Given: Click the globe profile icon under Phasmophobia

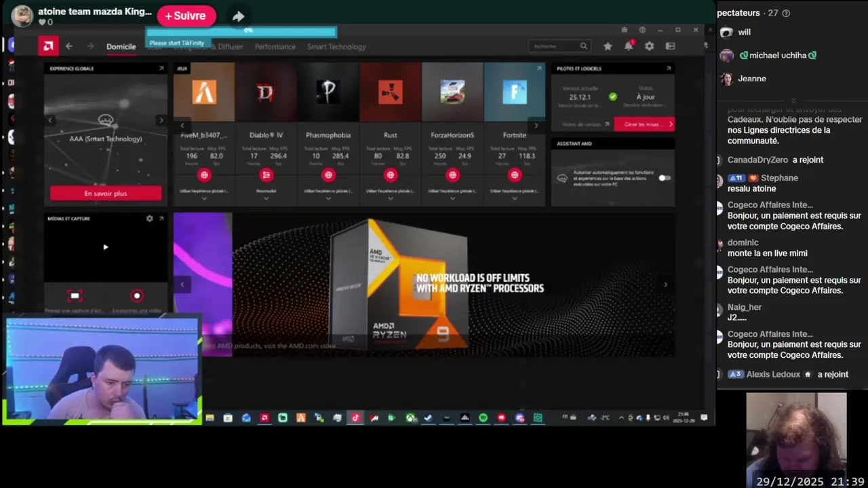Looking at the screenshot, I should click(328, 175).
